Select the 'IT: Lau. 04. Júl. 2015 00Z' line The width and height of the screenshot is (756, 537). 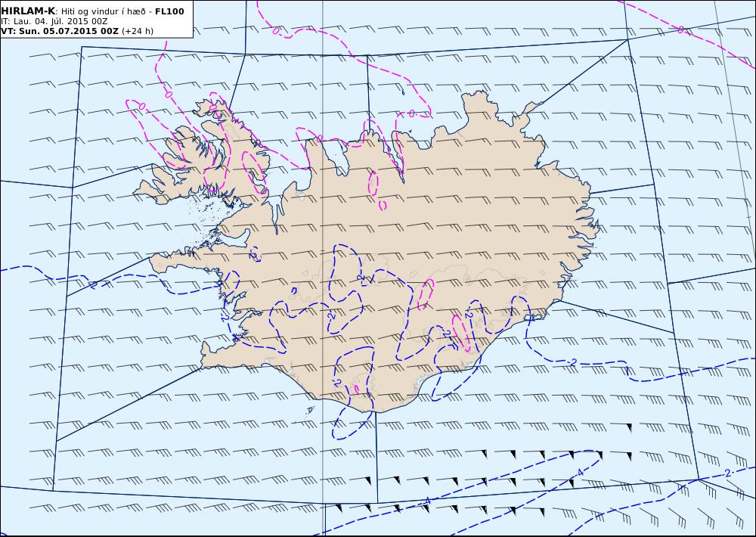[x=54, y=22]
